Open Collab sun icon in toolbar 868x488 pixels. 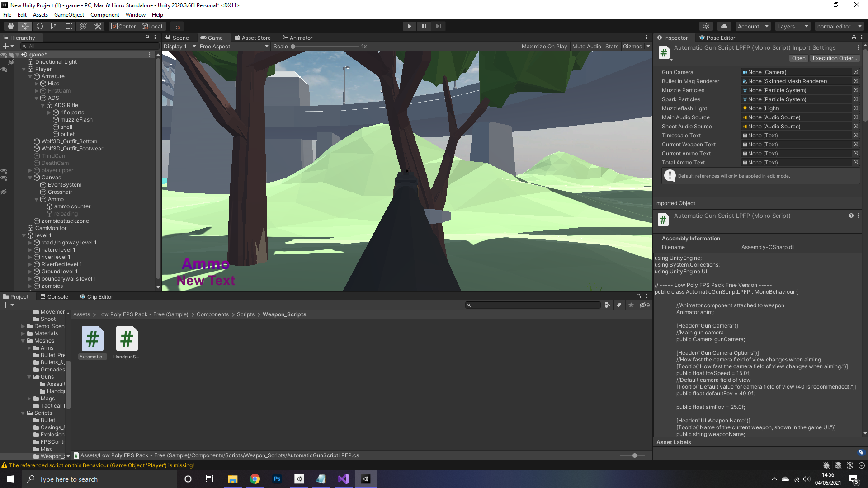(x=706, y=26)
